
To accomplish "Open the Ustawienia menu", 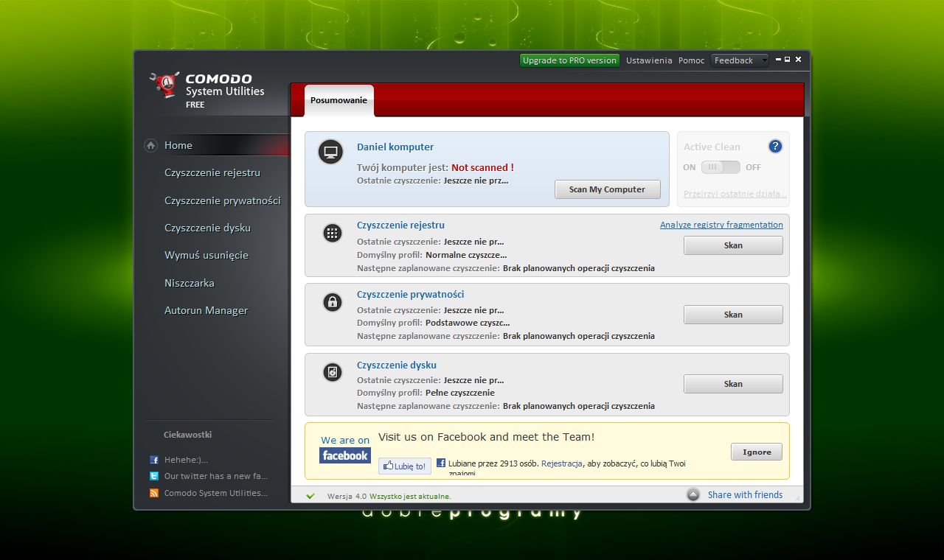I will [649, 60].
